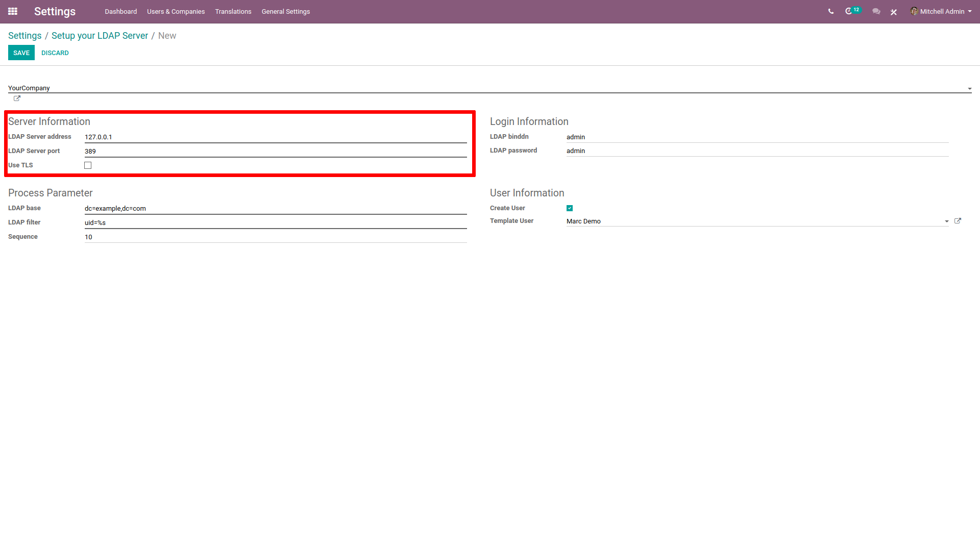Click the LDAP Server address input field
This screenshot has width=980, height=551.
276,137
